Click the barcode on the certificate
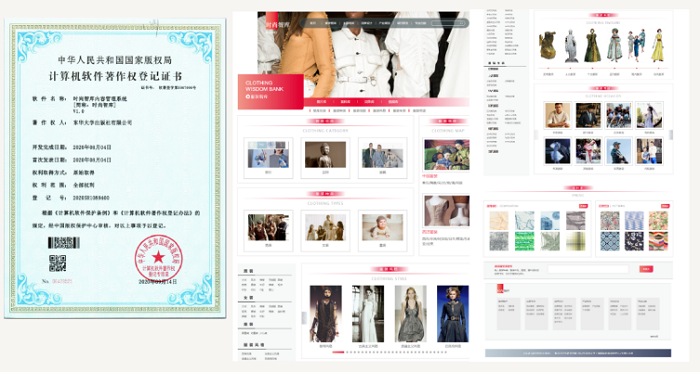Image resolution: width=700 pixels, height=372 pixels. (64, 242)
